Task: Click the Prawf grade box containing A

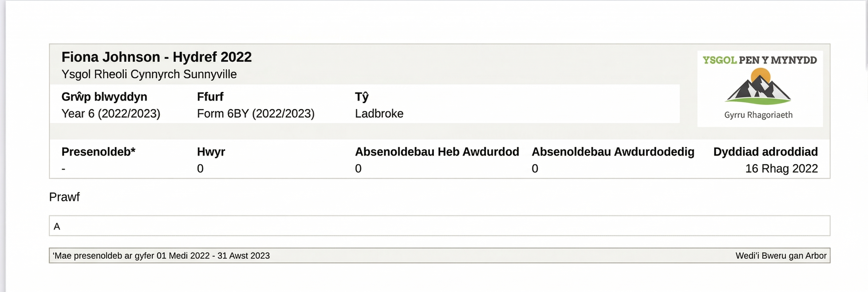Action: point(439,226)
